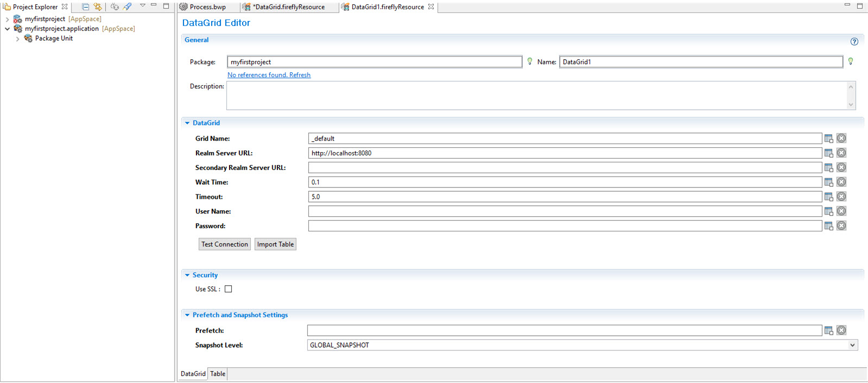Collapse Prefetch and Snapshot Settings section
The image size is (868, 383).
click(x=187, y=315)
